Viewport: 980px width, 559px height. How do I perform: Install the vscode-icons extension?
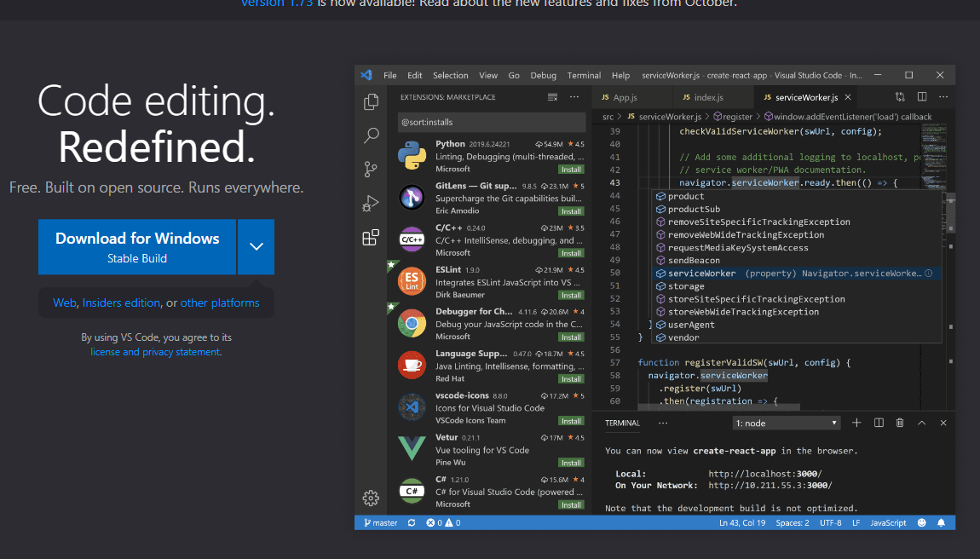pos(571,421)
